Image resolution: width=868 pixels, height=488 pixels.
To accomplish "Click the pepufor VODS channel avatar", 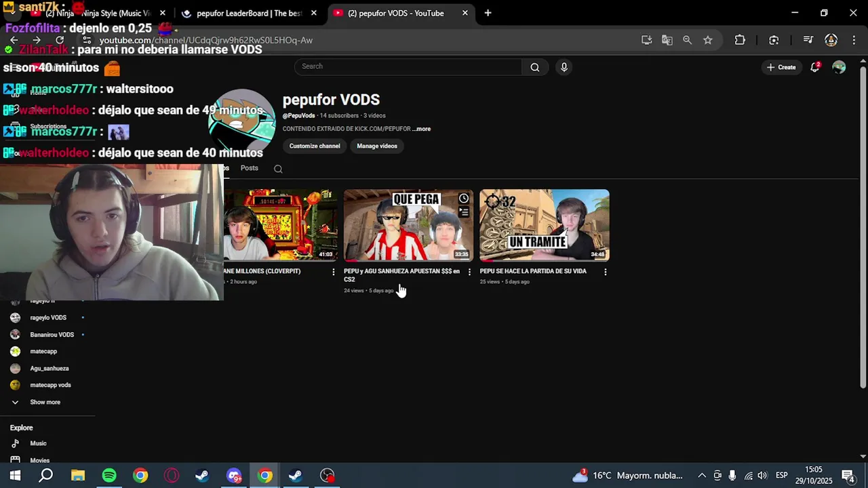I will click(x=242, y=122).
